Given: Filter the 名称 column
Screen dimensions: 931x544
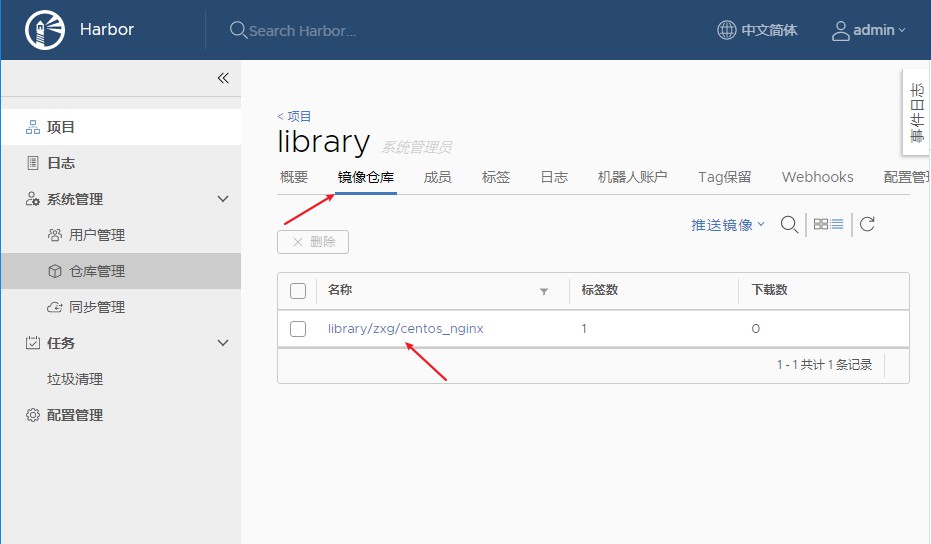Looking at the screenshot, I should pyautogui.click(x=543, y=291).
